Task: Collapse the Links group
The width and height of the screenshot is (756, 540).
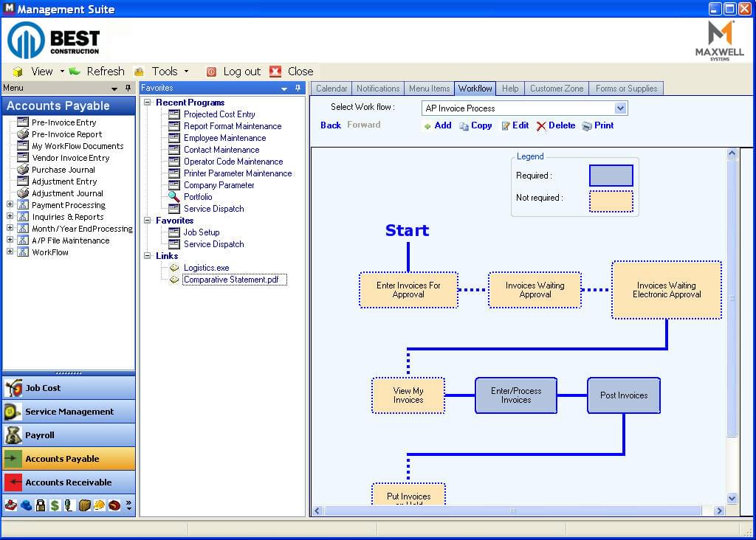Action: pyautogui.click(x=148, y=256)
